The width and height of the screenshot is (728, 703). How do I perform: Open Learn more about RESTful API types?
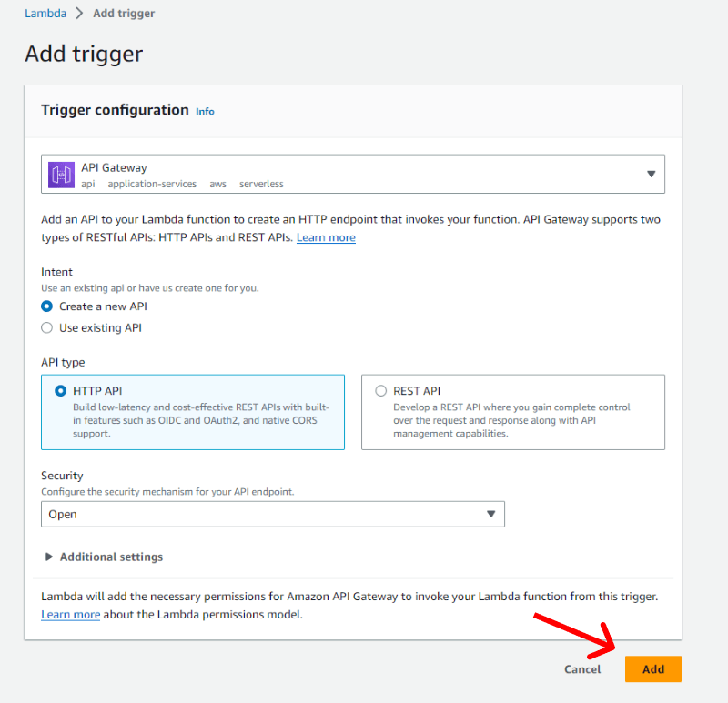[326, 237]
